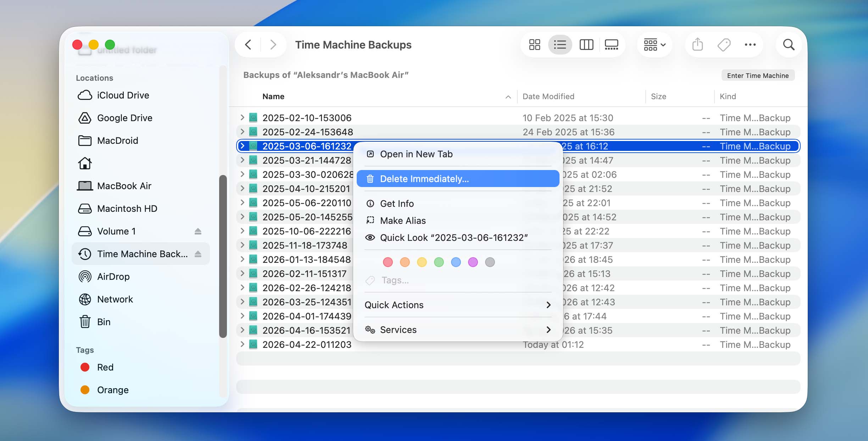Expand backup 2026-04-22-011203
This screenshot has width=868, height=441.
coord(242,344)
